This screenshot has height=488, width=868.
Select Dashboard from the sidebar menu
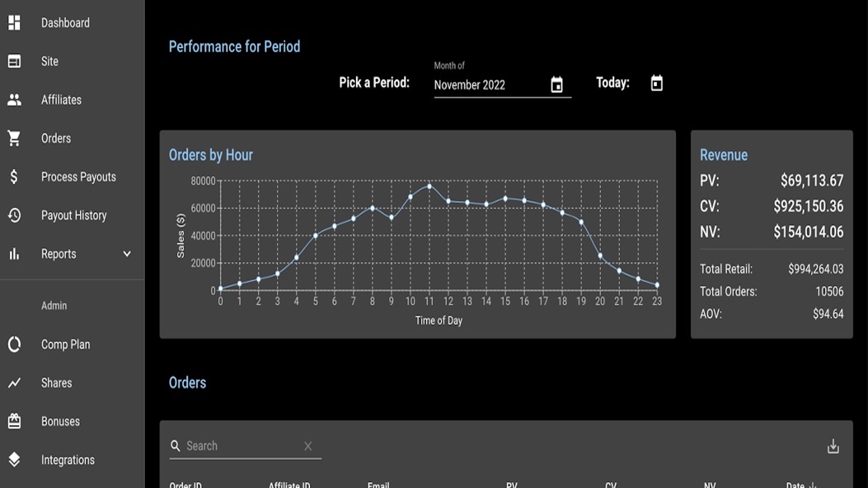point(65,23)
